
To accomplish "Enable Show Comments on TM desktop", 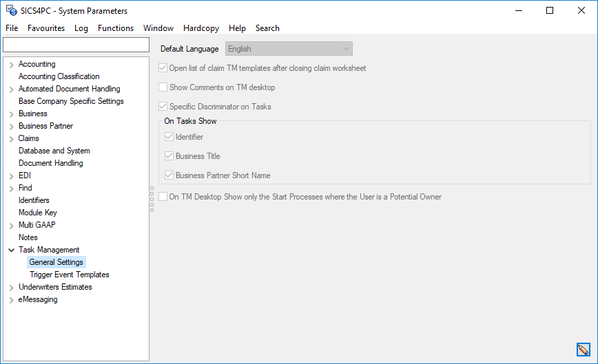I will click(163, 87).
